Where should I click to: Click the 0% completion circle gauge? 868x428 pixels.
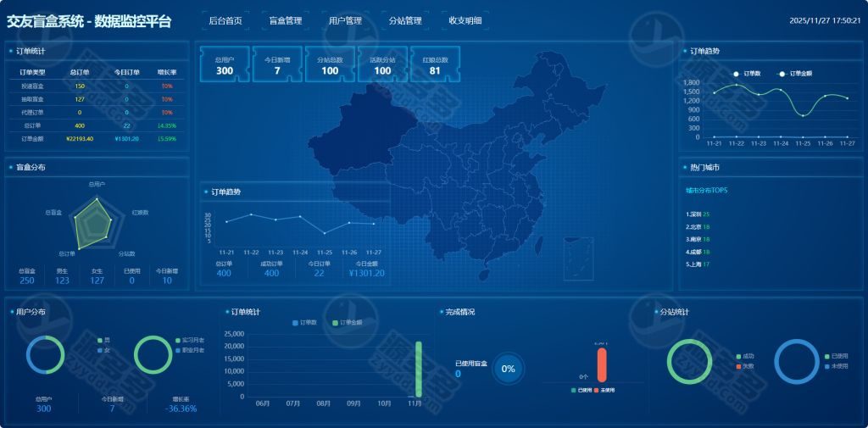(x=508, y=369)
